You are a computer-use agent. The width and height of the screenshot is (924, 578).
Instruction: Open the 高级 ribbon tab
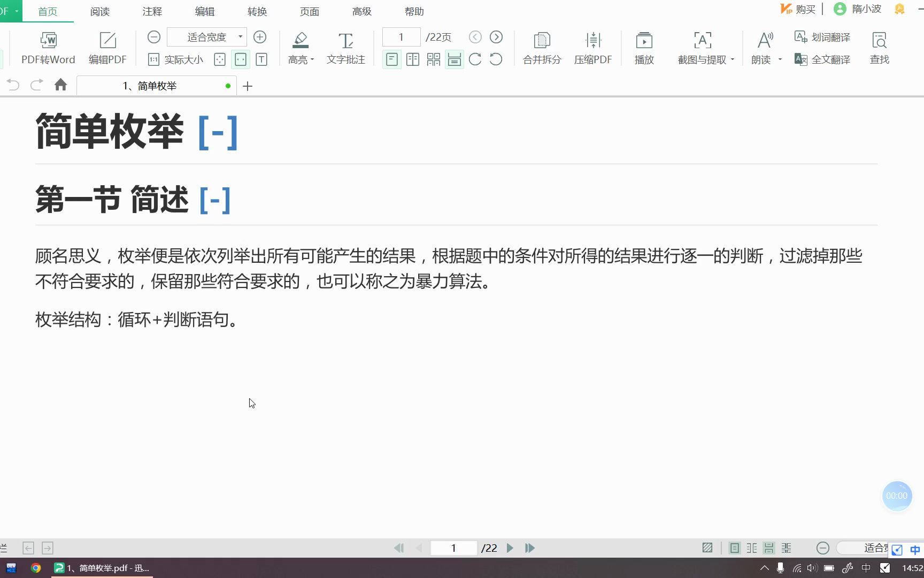[x=362, y=11]
